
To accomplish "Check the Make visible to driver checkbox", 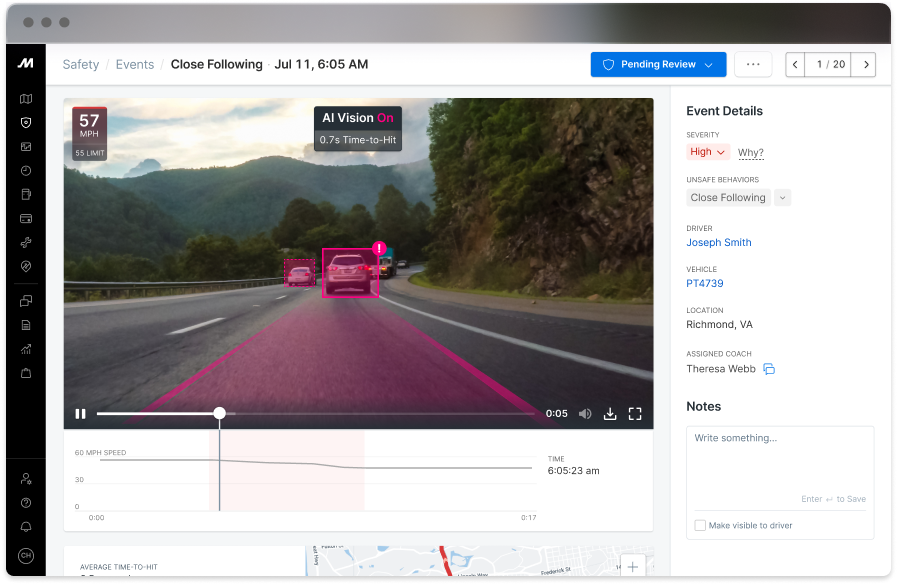I will click(x=700, y=524).
